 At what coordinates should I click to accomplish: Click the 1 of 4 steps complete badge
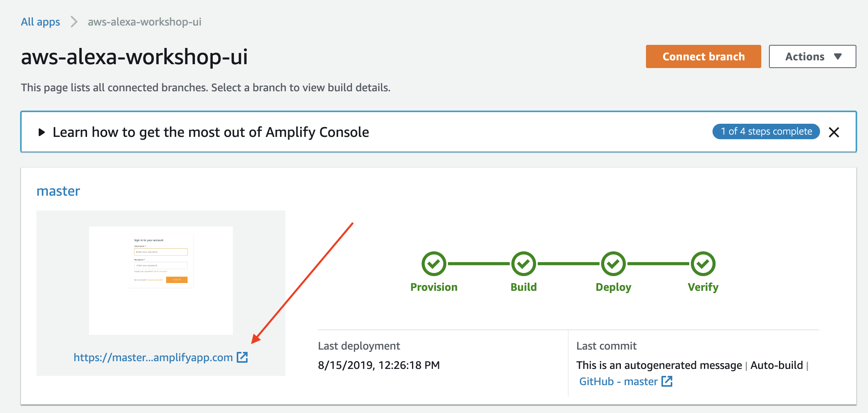tap(766, 131)
